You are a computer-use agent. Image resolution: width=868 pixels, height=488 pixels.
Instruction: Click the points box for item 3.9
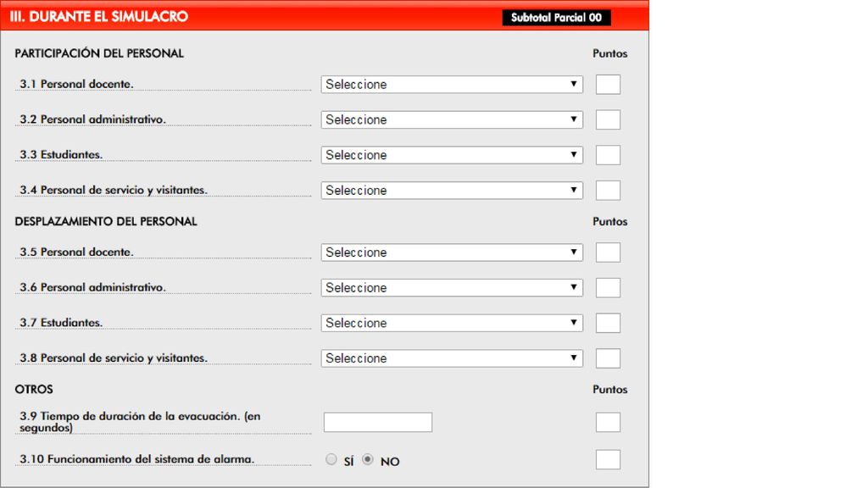click(608, 422)
